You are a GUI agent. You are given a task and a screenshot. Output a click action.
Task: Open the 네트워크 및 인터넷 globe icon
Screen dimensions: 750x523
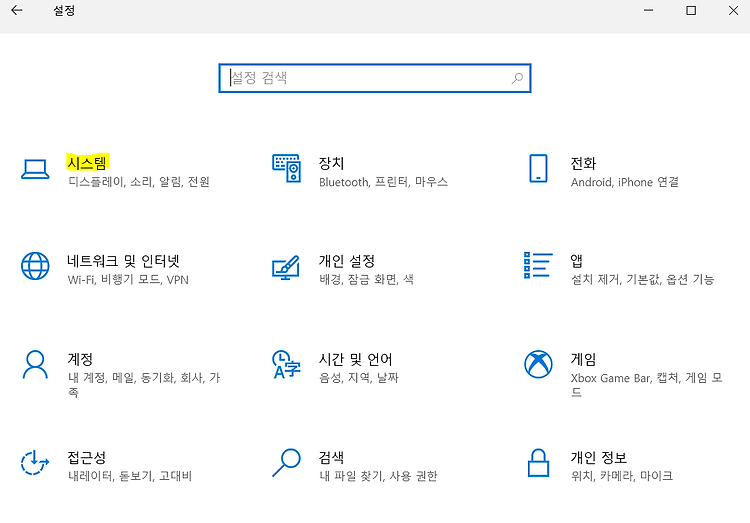[x=35, y=266]
